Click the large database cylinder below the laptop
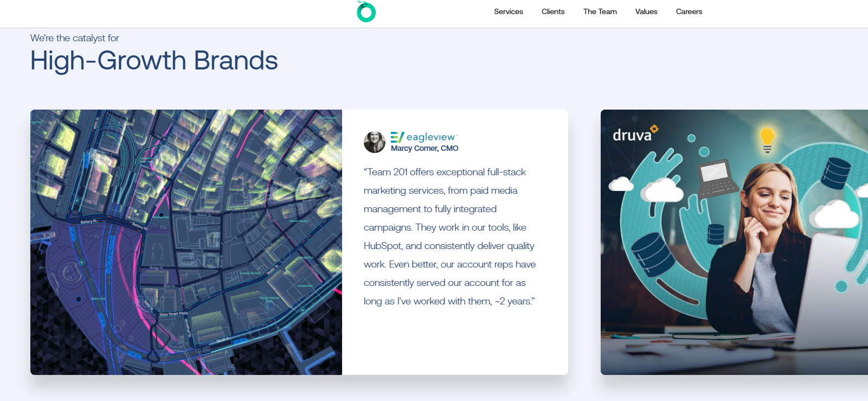 (x=652, y=253)
